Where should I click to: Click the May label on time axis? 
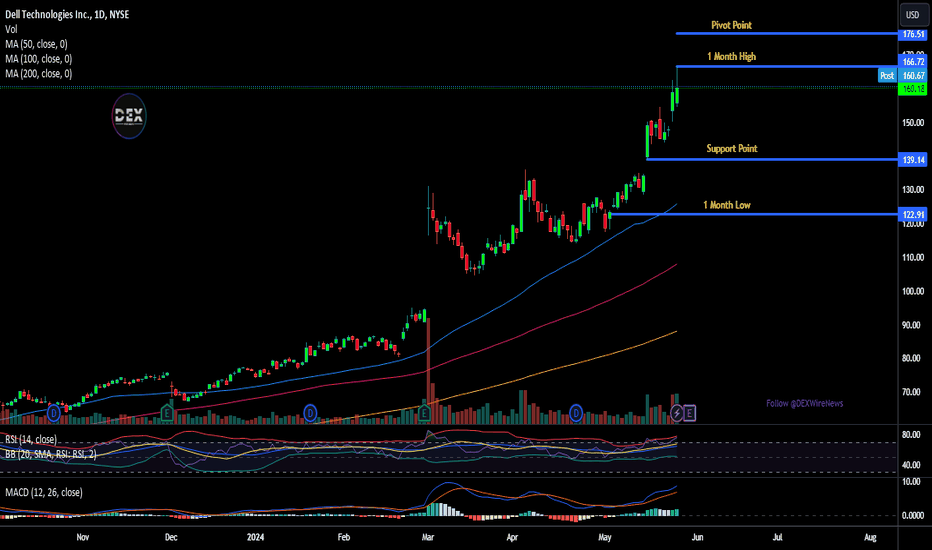604,537
